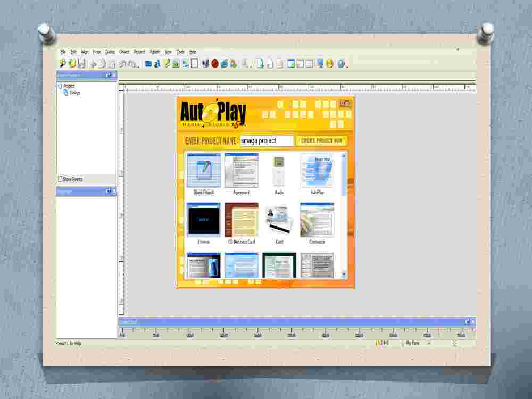Click the yellow toolbar icon beside the monitor icon
Screen dimensions: 532x399
(329, 64)
